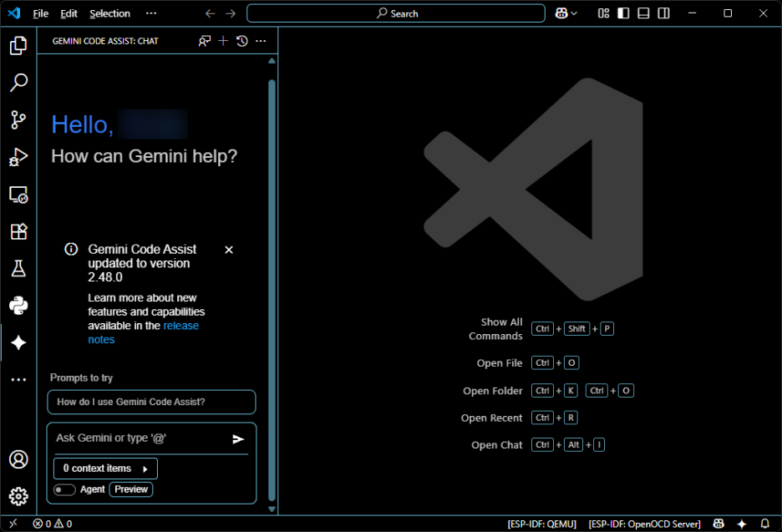Open the Manage gear icon

(x=18, y=496)
